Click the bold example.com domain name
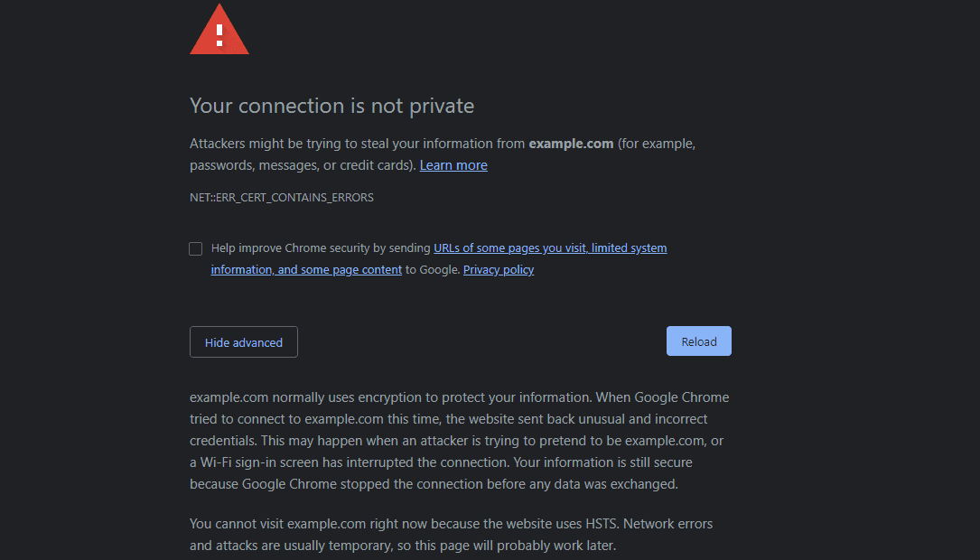980x560 pixels. (571, 144)
